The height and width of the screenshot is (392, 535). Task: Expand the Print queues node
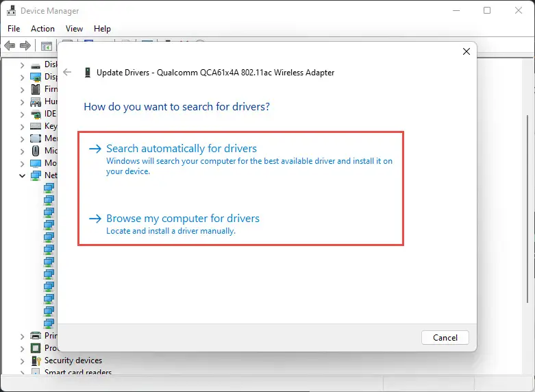(22, 336)
